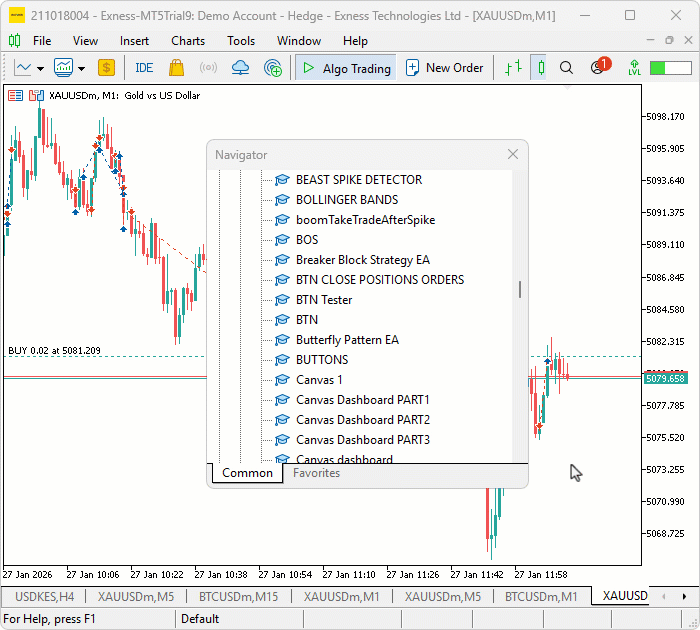Click the icon beside Canvas 1
700x630 pixels.
click(x=282, y=380)
